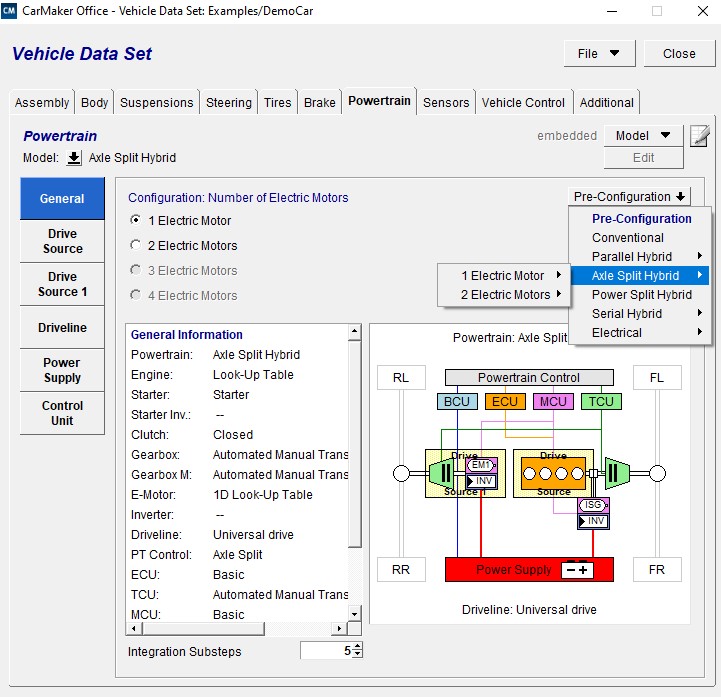The height and width of the screenshot is (697, 721).
Task: Expand Electrical submenu
Action: (x=639, y=332)
